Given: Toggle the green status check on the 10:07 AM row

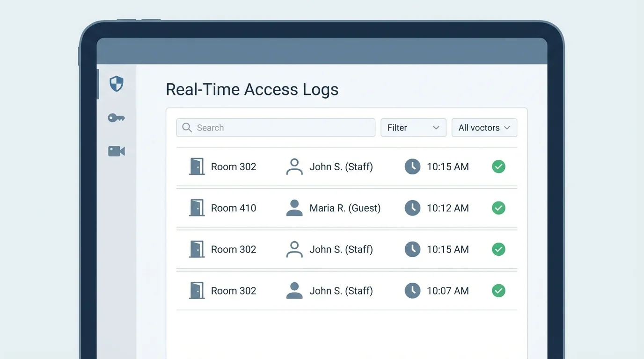Looking at the screenshot, I should (x=498, y=290).
